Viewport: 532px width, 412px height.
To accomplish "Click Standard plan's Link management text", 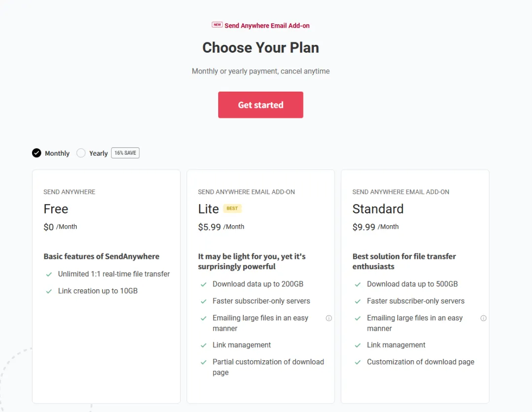I will [396, 345].
